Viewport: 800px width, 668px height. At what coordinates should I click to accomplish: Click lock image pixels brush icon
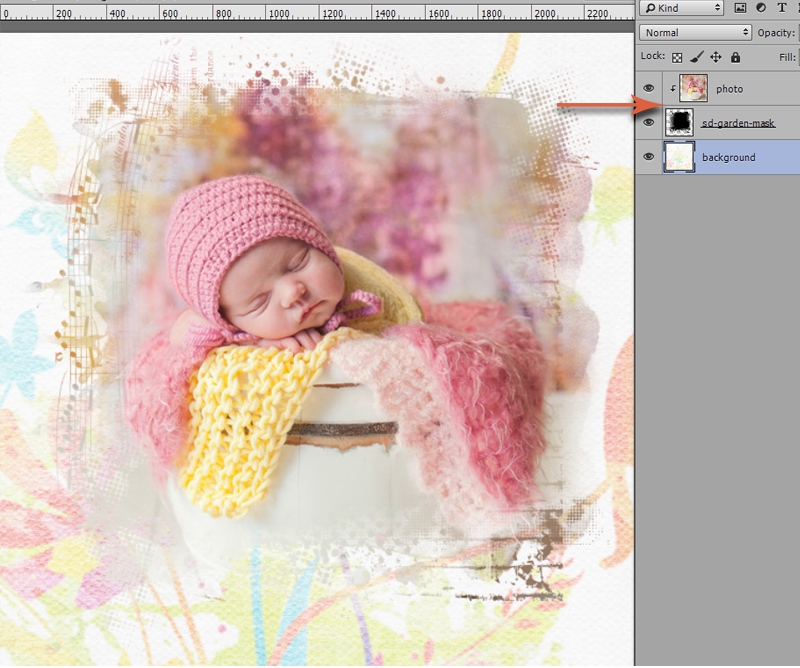point(696,57)
